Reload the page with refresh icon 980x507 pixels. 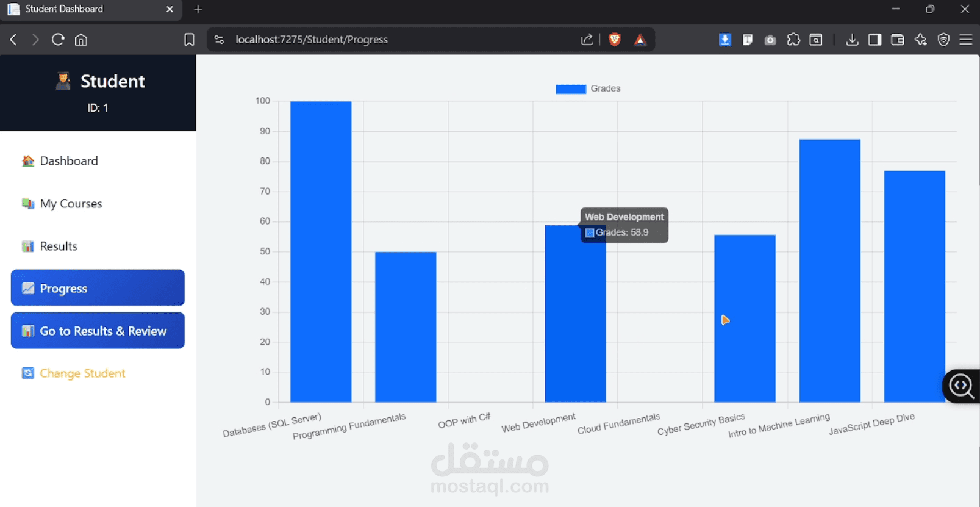(x=58, y=40)
